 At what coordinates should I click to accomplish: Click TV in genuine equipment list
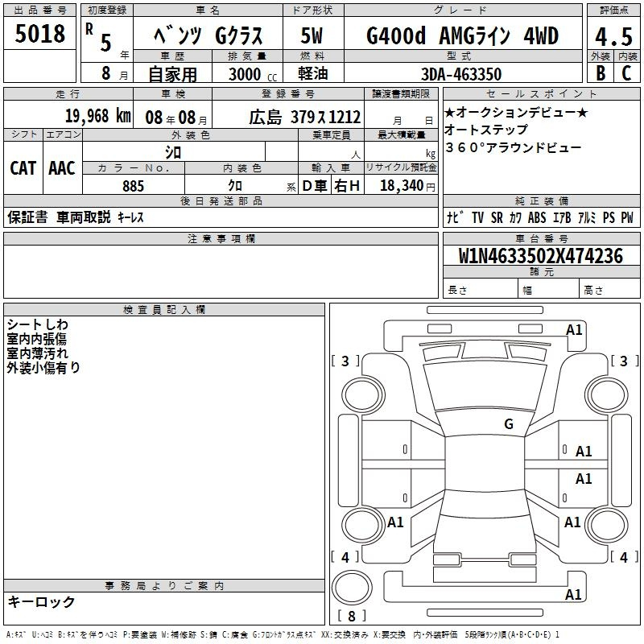[477, 217]
